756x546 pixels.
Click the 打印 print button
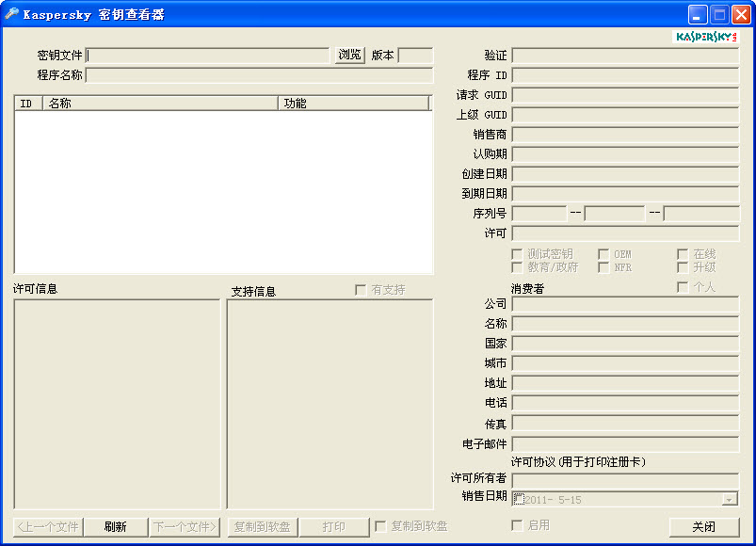tap(333, 527)
